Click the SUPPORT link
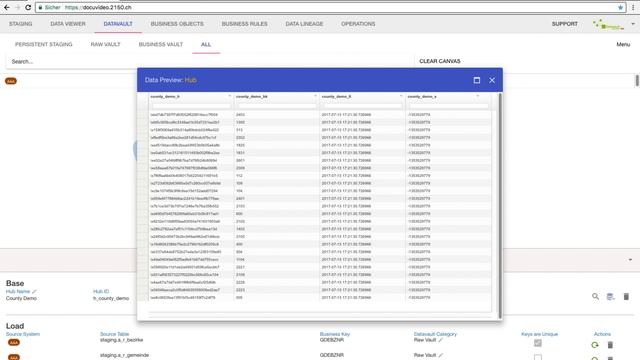The image size is (640, 360). coord(564,24)
